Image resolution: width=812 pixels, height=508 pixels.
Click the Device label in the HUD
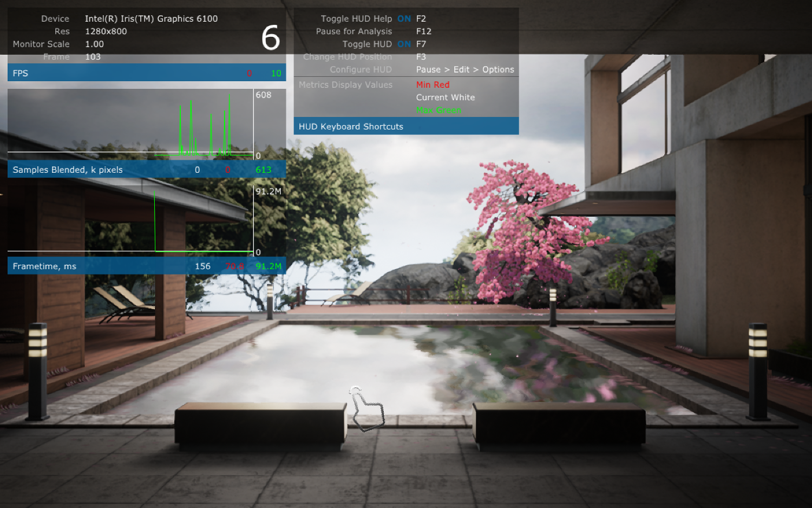pos(55,18)
